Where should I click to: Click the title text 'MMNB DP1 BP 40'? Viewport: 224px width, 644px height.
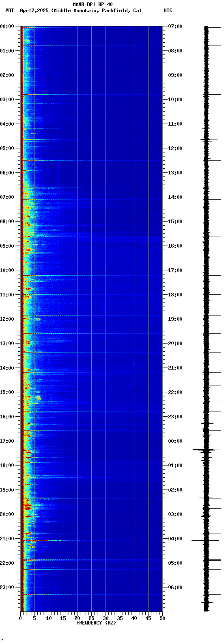pyautogui.click(x=93, y=4)
